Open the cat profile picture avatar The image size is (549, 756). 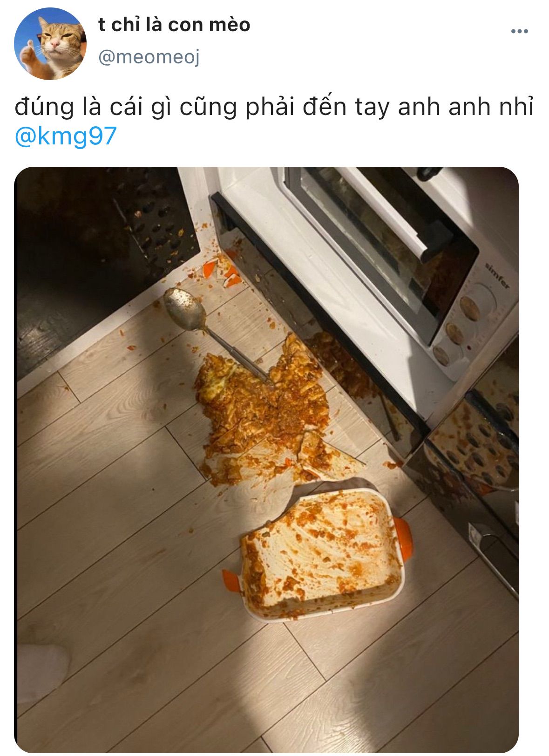pyautogui.click(x=50, y=44)
